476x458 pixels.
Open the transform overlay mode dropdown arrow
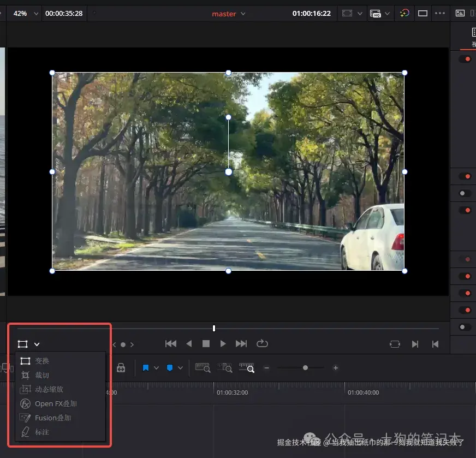coord(37,344)
